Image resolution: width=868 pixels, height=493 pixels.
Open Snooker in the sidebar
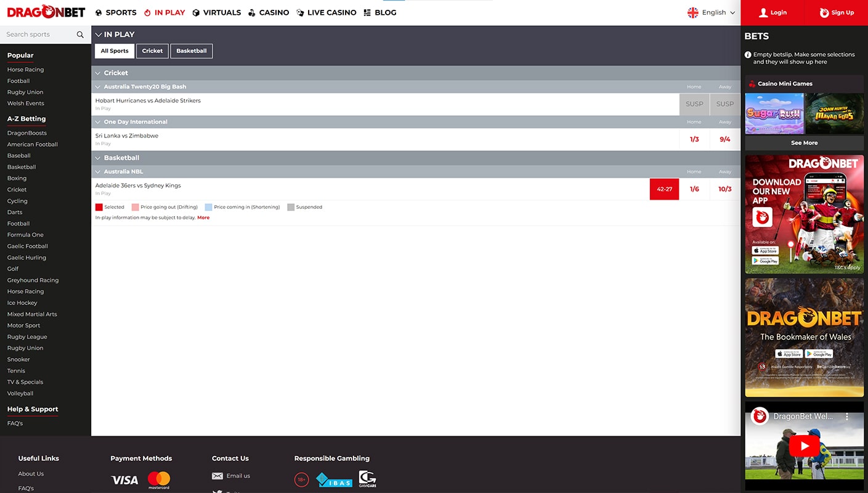coord(18,359)
